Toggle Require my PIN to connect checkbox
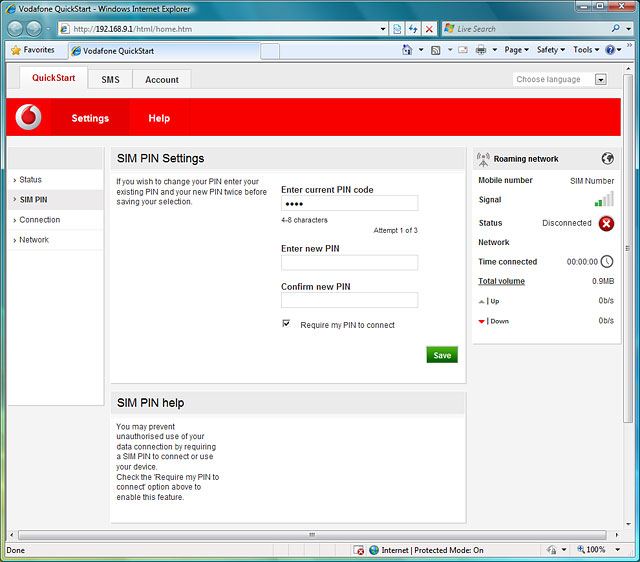Viewport: 640px width, 562px height. point(286,324)
